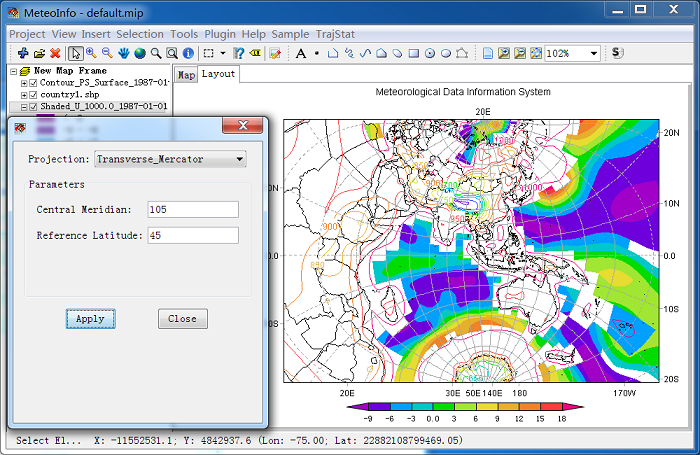This screenshot has width=700, height=455.
Task: Open the selection tool dropdown arrow
Action: (223, 54)
